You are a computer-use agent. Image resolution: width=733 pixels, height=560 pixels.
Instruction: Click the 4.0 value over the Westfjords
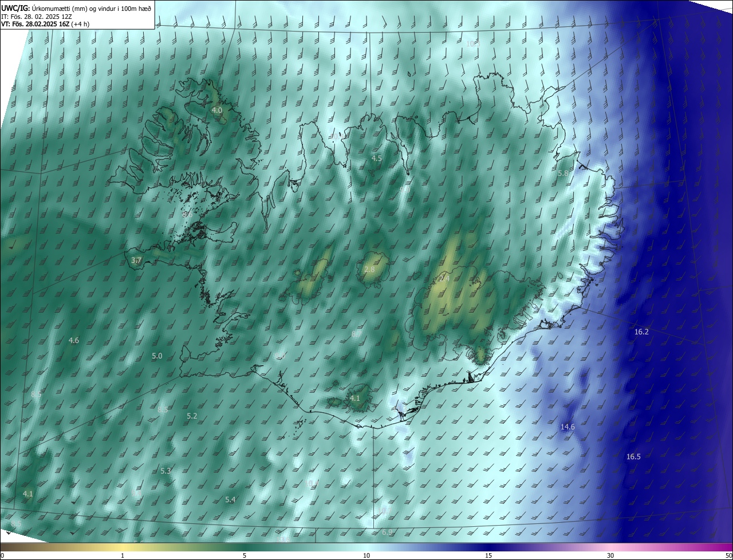pos(217,110)
